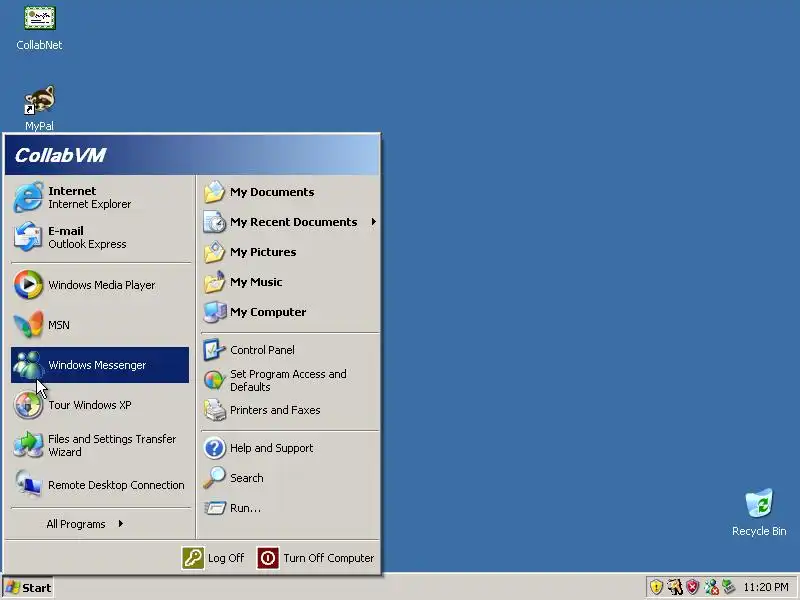
Task: Open My Computer
Action: click(x=290, y=312)
